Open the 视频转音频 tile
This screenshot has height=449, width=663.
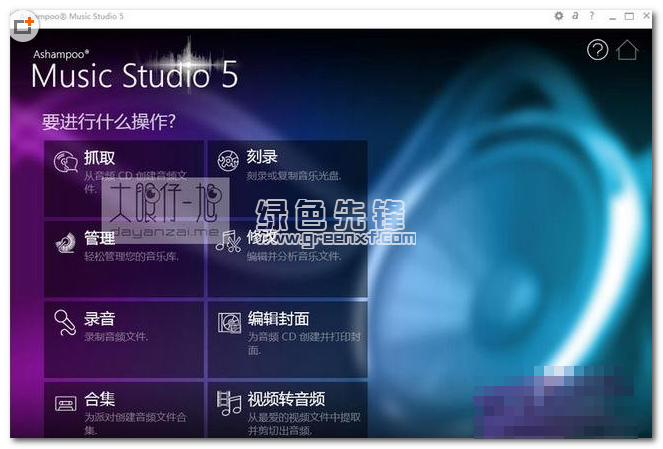288,410
